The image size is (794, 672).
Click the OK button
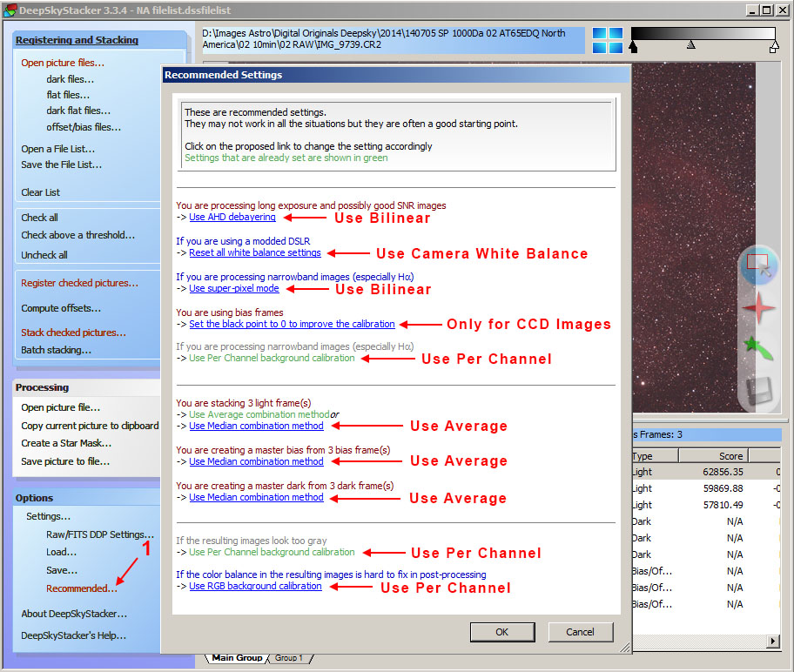pos(501,632)
